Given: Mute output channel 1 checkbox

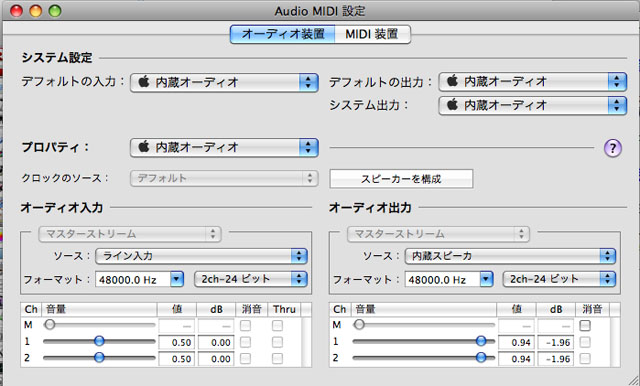Looking at the screenshot, I should pos(585,342).
